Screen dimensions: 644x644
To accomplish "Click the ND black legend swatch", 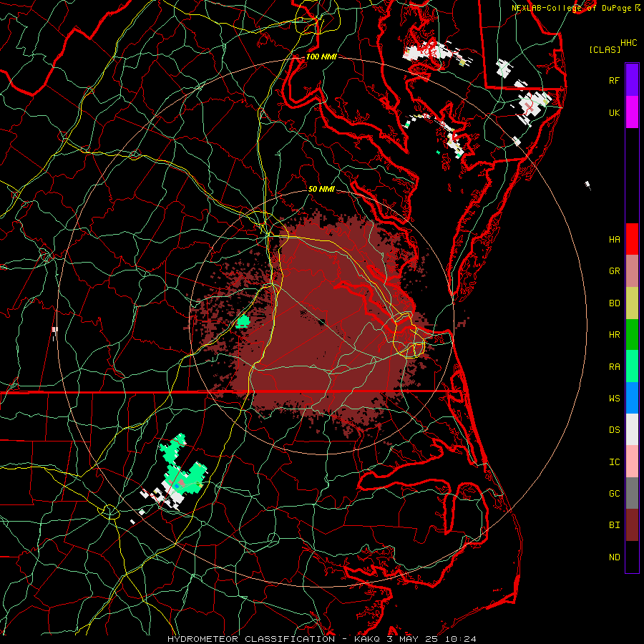I will pos(632,557).
